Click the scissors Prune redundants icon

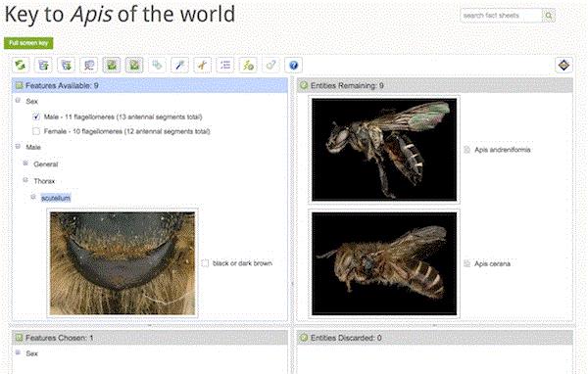pos(203,66)
